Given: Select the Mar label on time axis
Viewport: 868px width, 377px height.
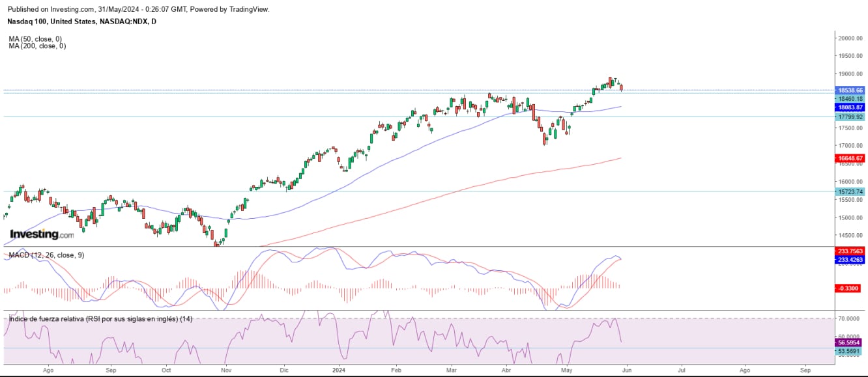Looking at the screenshot, I should [x=452, y=370].
